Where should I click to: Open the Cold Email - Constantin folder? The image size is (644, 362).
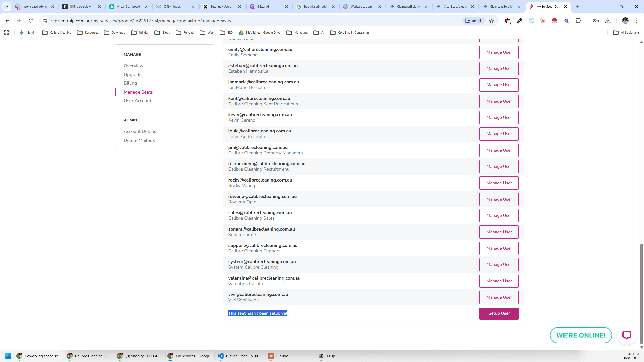click(x=349, y=33)
